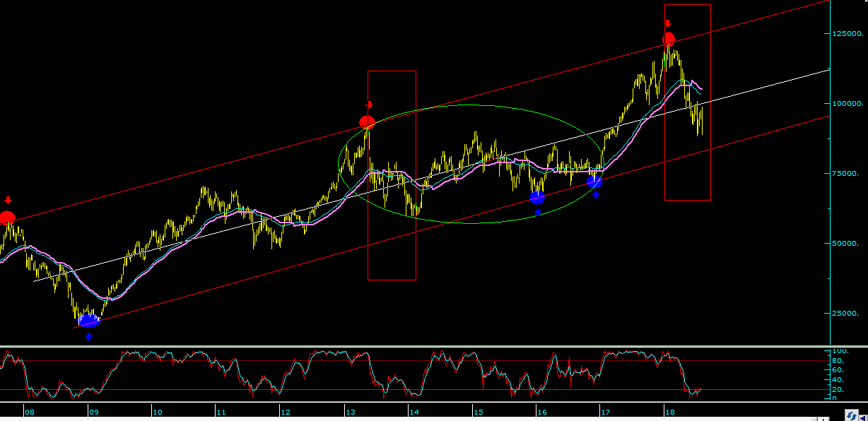Click the 11 year label on time axis

pyautogui.click(x=221, y=412)
